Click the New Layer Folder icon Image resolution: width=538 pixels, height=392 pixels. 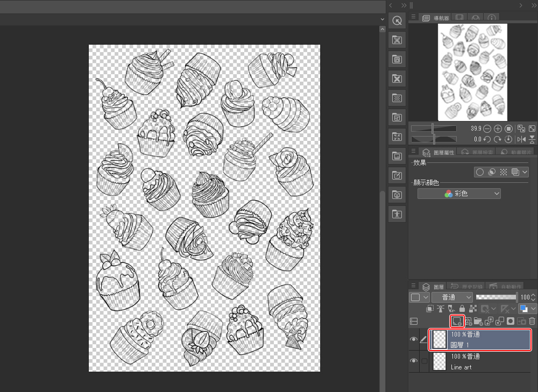(478, 321)
